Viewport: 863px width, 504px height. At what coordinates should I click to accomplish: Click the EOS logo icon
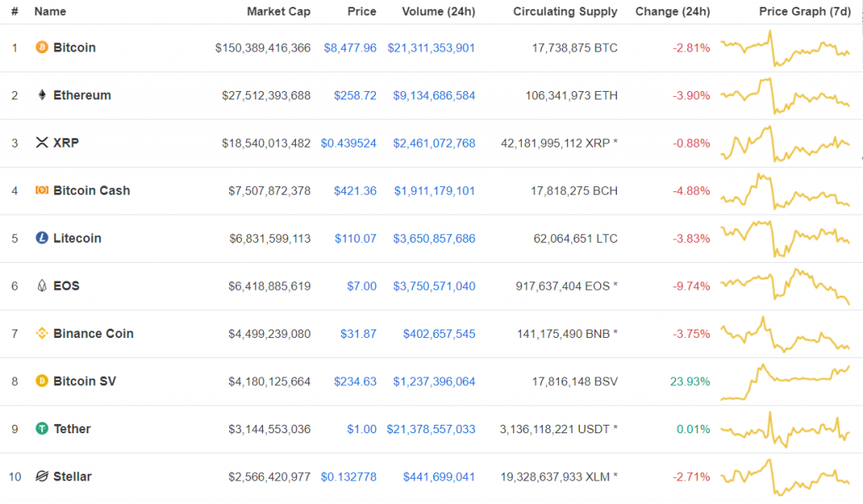coord(42,286)
